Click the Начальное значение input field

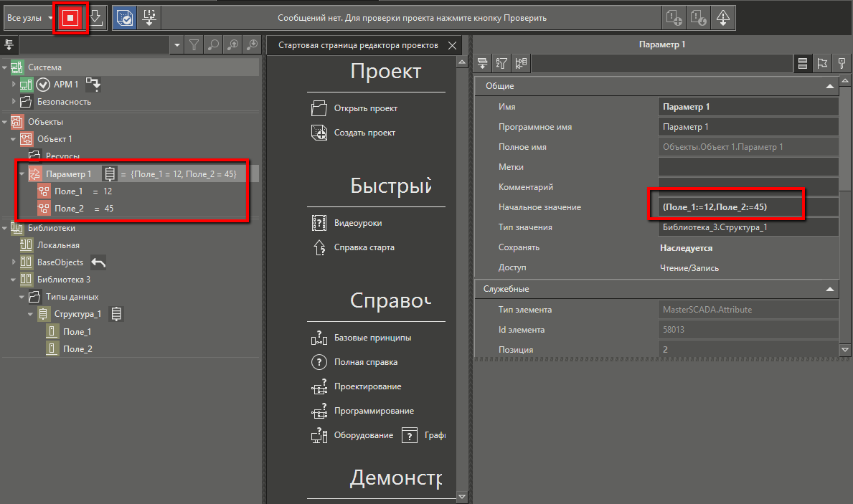748,207
